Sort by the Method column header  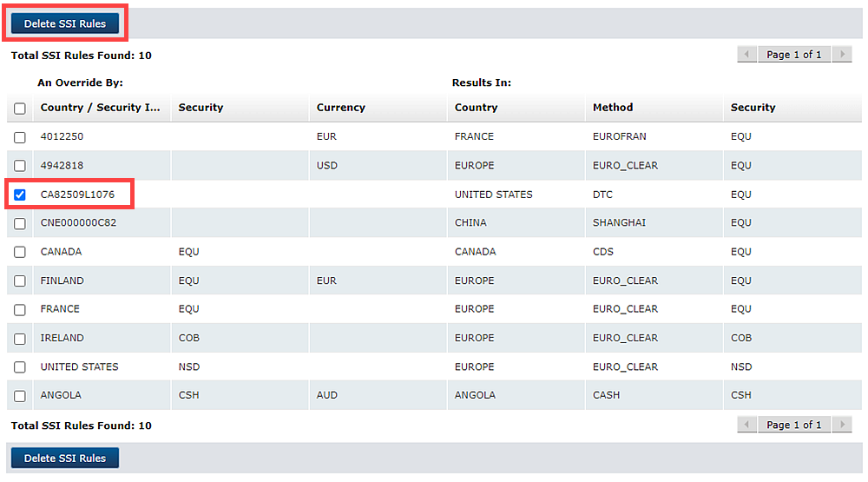[613, 108]
